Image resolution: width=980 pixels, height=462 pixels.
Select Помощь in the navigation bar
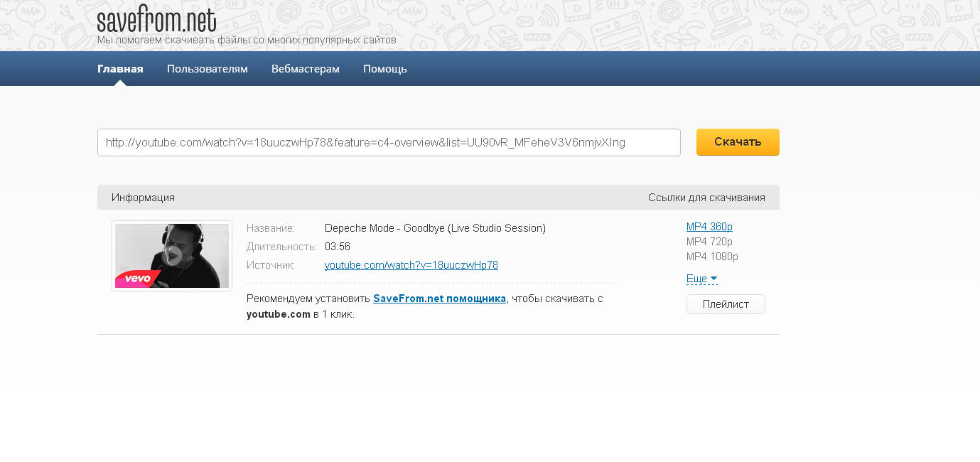tap(384, 69)
